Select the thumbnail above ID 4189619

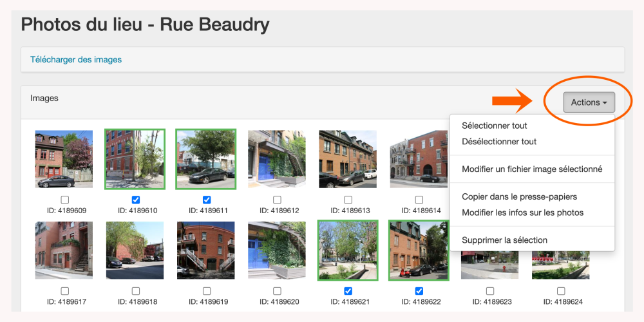[206, 251]
